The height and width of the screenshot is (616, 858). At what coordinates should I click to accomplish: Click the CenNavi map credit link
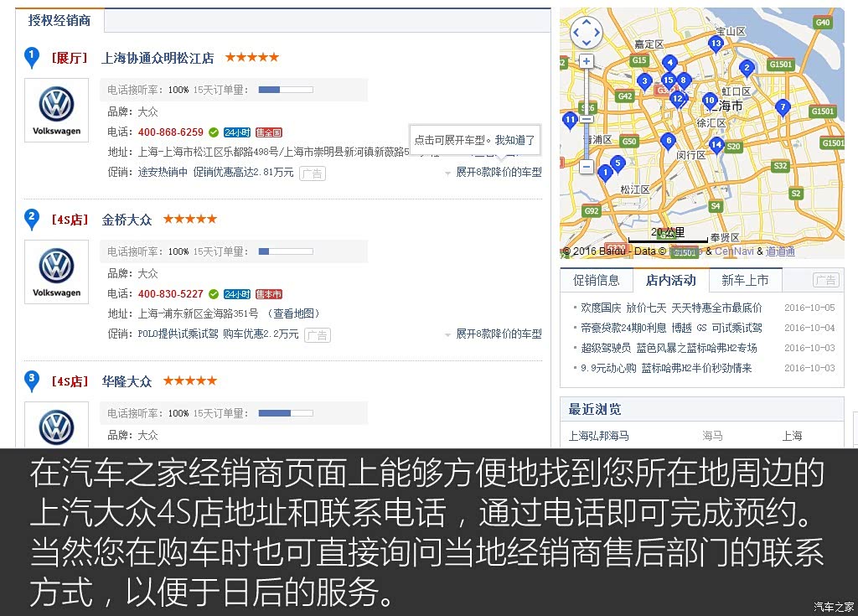point(734,251)
